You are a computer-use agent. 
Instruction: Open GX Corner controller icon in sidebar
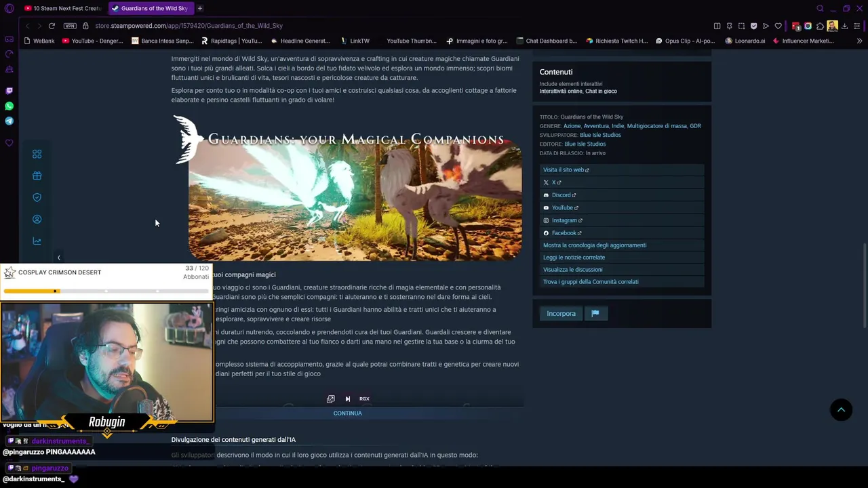click(x=9, y=39)
